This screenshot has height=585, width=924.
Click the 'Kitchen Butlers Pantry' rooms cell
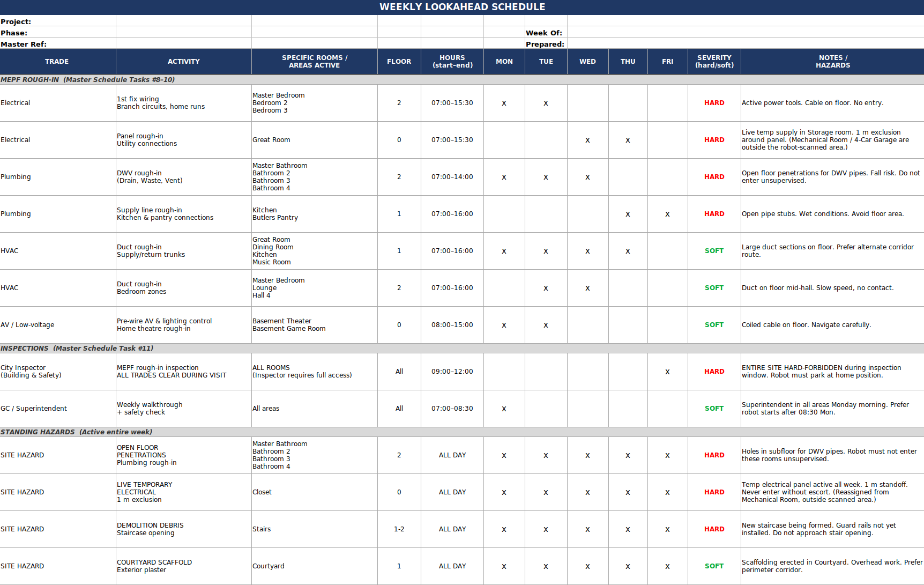(315, 214)
